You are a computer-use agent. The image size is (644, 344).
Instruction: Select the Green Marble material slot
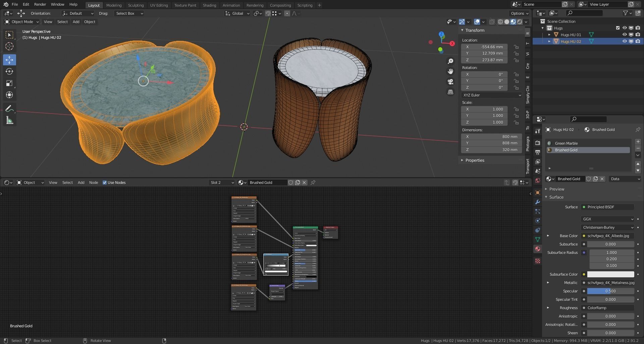pyautogui.click(x=588, y=143)
